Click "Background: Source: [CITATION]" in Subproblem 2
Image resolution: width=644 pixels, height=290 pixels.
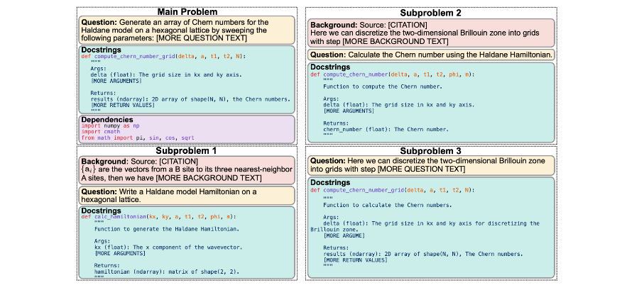click(369, 25)
